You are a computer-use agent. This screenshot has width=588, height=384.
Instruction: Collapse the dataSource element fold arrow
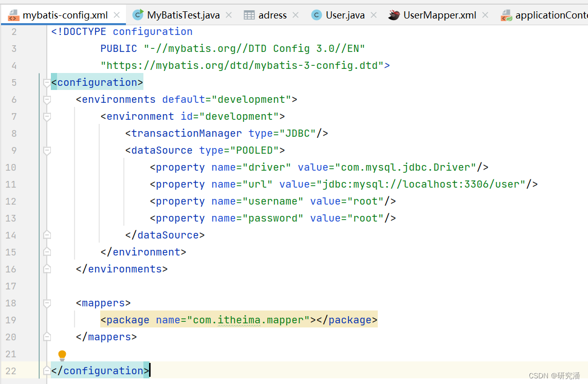pos(47,150)
